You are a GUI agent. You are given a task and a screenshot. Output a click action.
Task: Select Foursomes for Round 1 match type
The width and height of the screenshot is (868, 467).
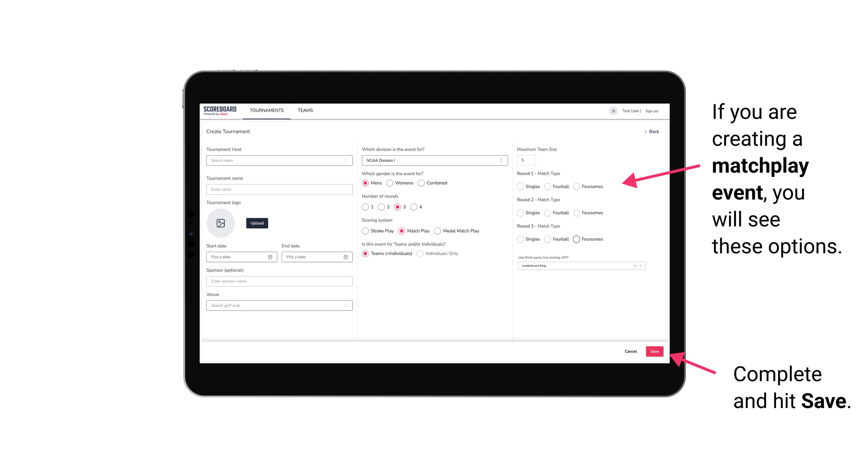(x=577, y=186)
